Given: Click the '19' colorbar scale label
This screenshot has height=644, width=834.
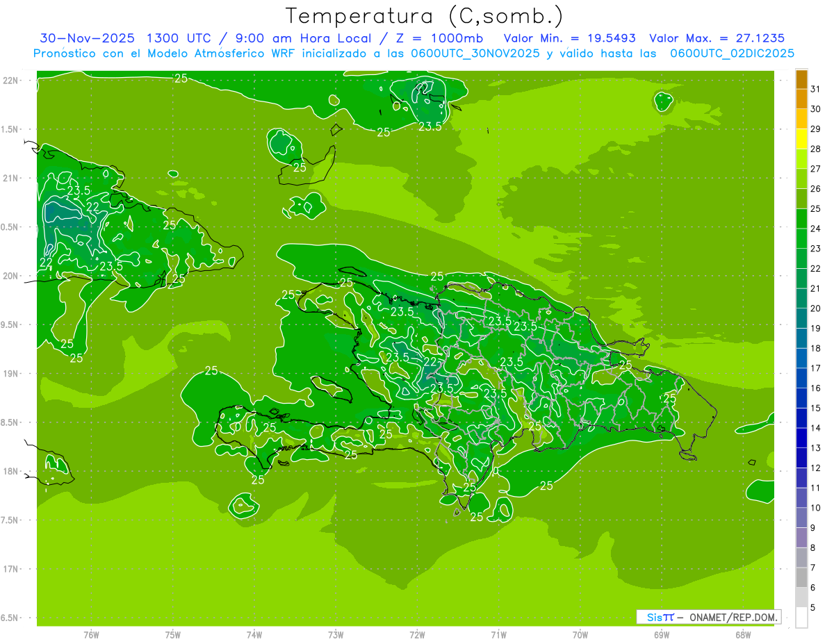Looking at the screenshot, I should 815,329.
